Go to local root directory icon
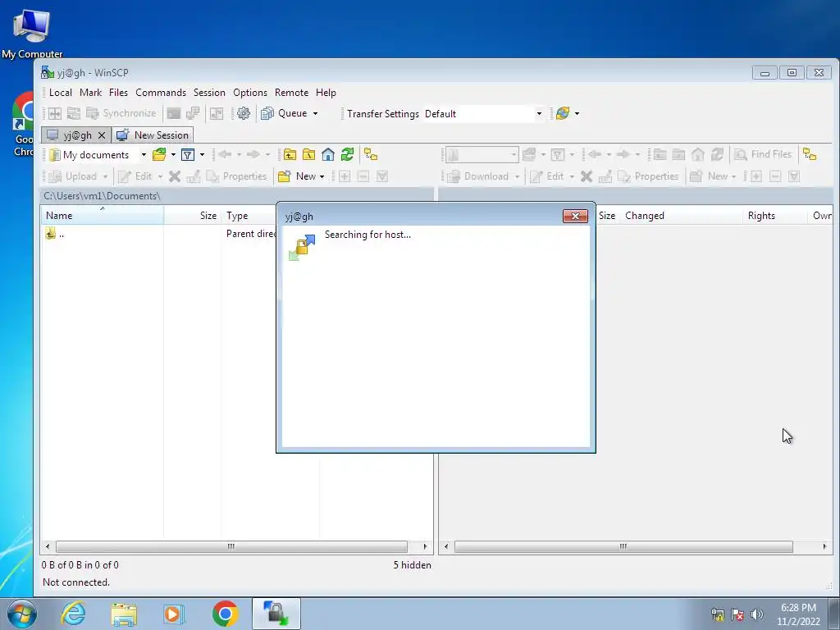Screen dimensions: 840x630 309,155
